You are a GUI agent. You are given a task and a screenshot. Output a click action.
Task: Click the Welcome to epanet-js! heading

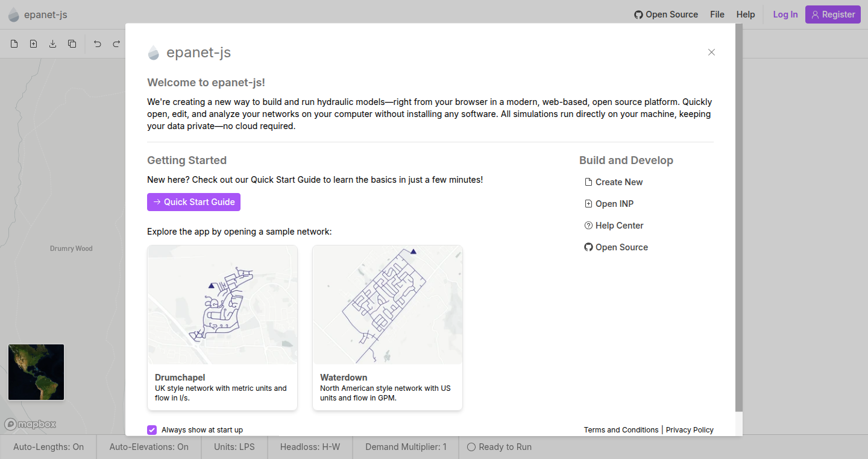coord(206,83)
